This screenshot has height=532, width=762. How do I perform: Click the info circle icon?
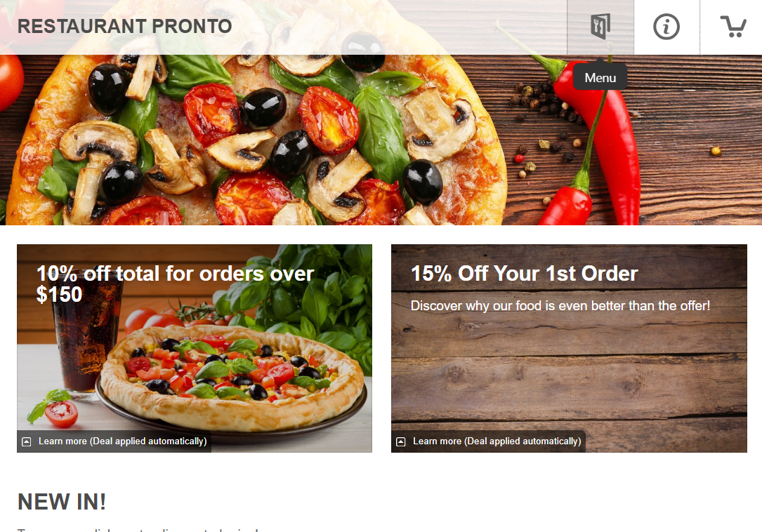[666, 27]
